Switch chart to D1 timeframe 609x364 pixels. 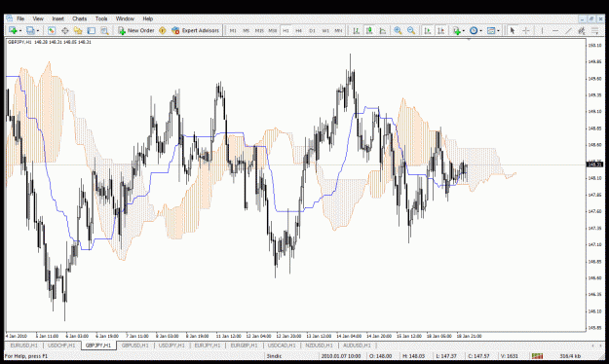coord(312,30)
